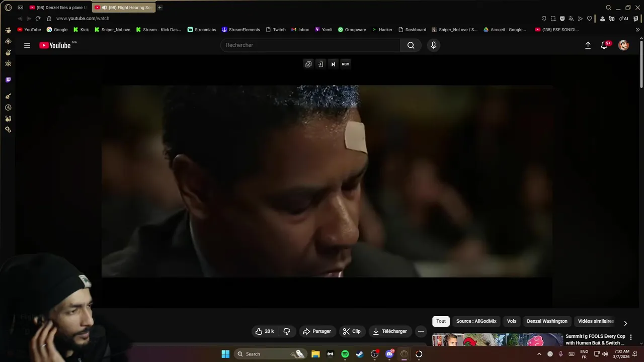The height and width of the screenshot is (362, 644).
Task: Open the AI assistant toolbar button
Action: pyautogui.click(x=623, y=19)
